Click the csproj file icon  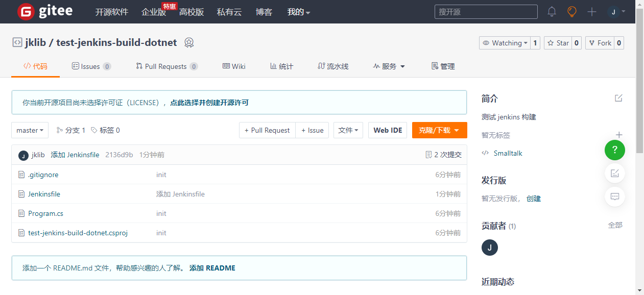pos(21,233)
